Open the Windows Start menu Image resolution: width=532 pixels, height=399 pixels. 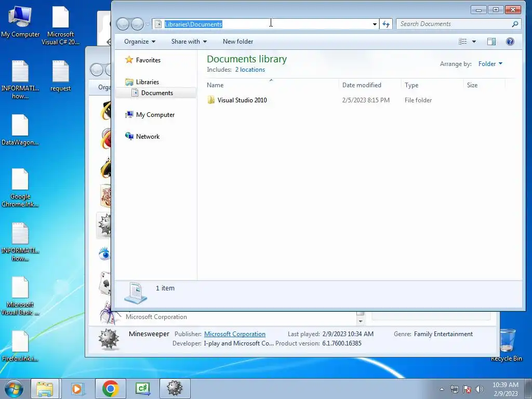tap(14, 389)
